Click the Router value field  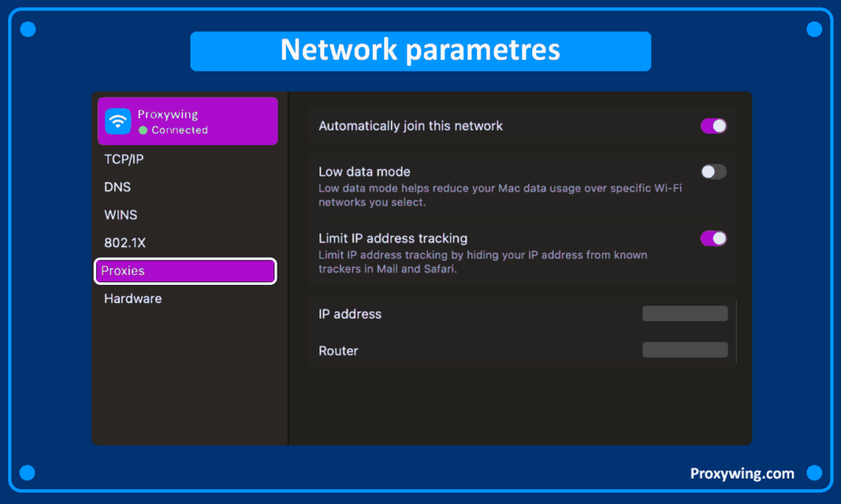pyautogui.click(x=685, y=351)
